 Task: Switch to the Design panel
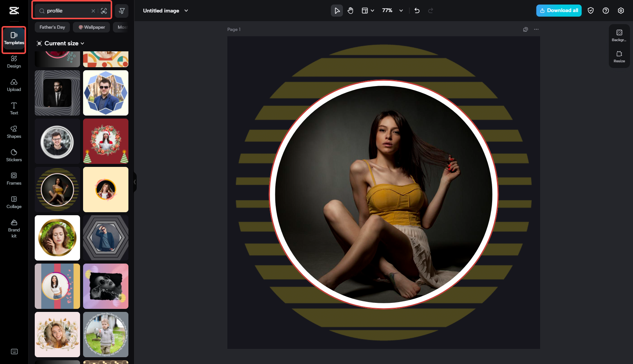pos(14,62)
